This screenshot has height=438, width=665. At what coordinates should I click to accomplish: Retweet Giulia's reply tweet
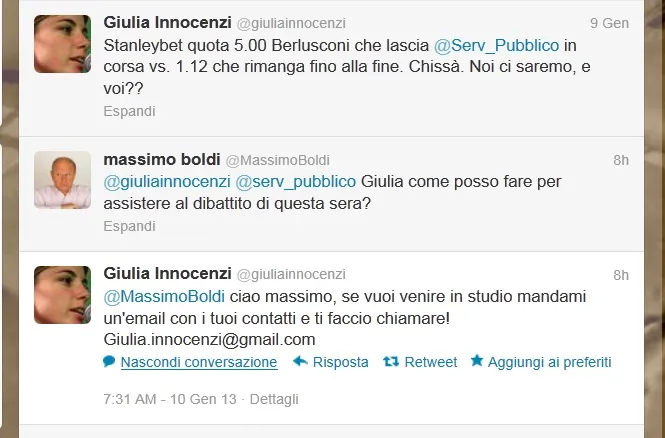430,362
